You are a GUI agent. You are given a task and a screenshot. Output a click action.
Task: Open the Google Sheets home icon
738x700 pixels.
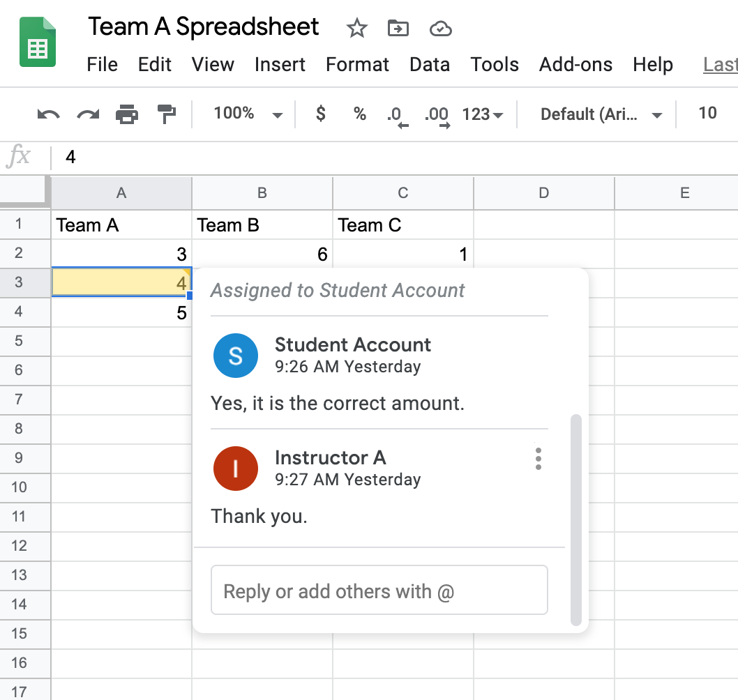pos(38,43)
